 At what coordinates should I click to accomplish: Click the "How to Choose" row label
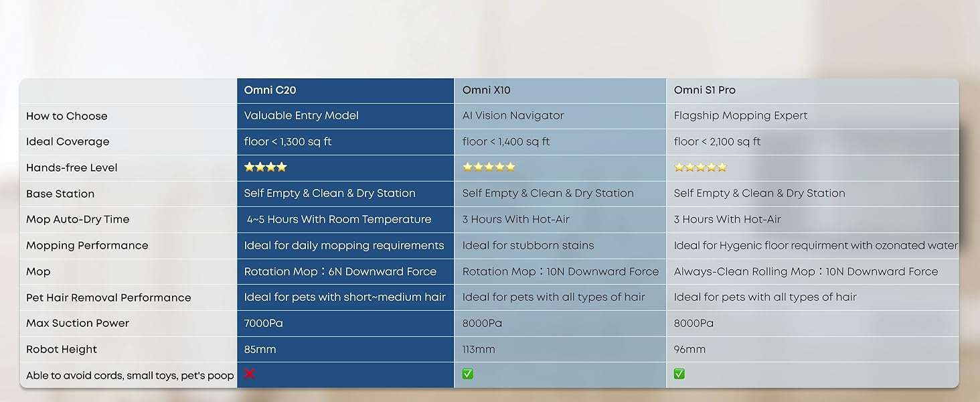(x=67, y=116)
